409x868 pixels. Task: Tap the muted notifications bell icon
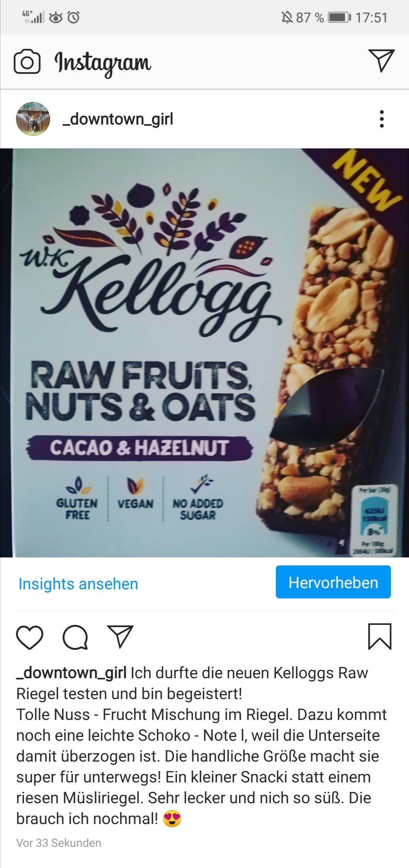pyautogui.click(x=287, y=17)
